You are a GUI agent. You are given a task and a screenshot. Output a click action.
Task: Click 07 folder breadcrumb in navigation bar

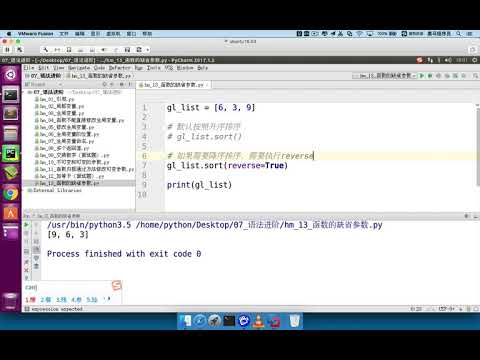42,76
